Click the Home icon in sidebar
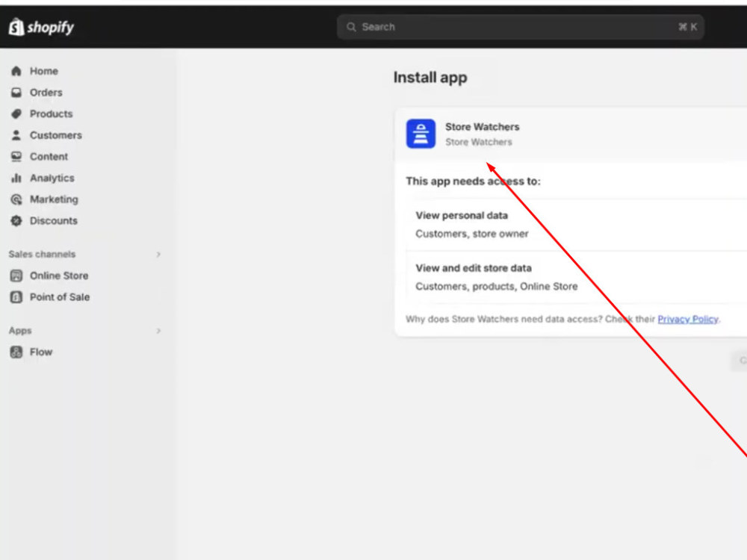The image size is (747, 560). coord(16,71)
